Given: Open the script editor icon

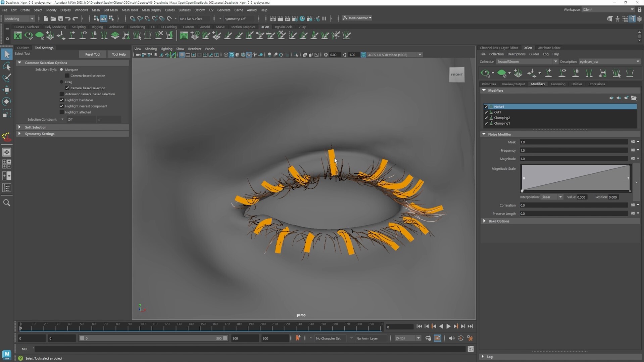Looking at the screenshot, I should tap(470, 349).
